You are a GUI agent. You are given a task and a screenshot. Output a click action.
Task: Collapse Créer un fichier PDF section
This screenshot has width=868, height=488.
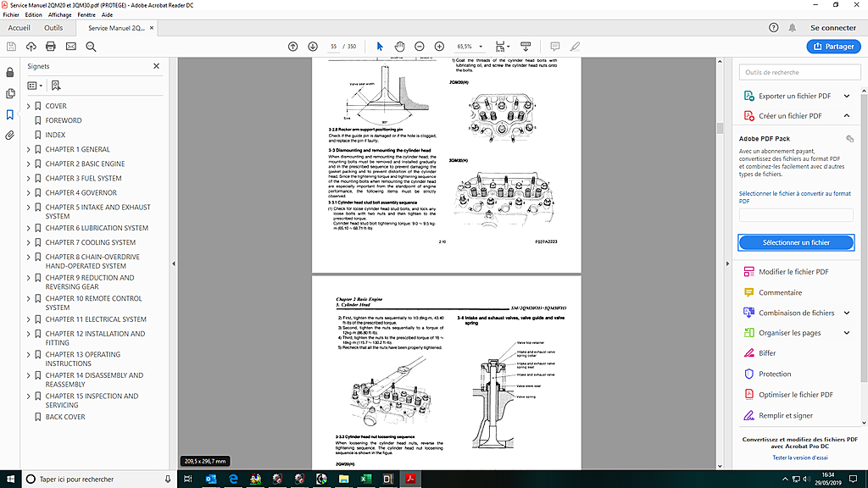point(847,115)
